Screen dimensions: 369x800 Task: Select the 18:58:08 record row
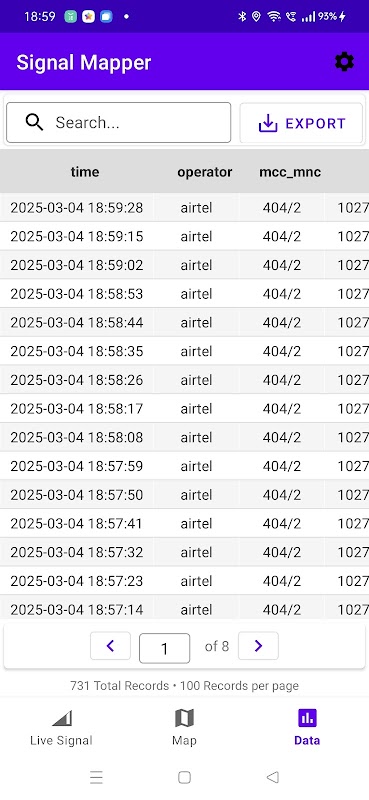pyautogui.click(x=184, y=437)
